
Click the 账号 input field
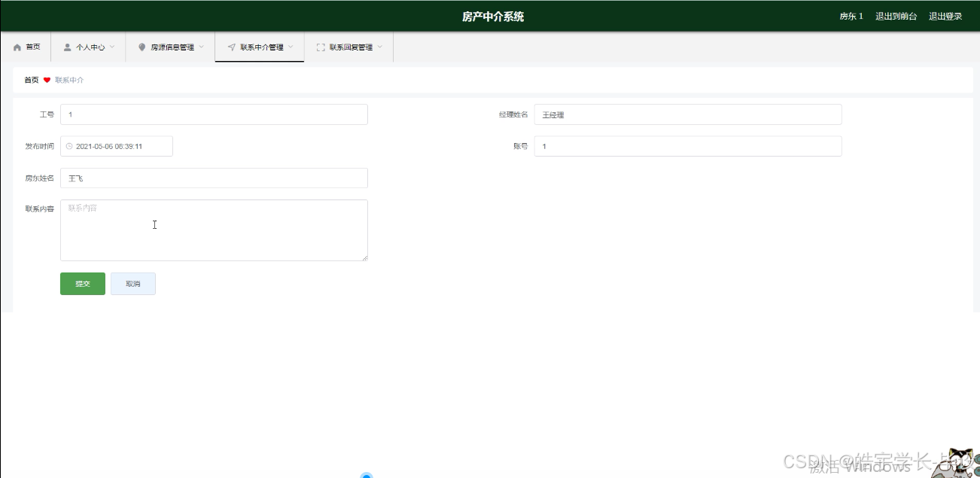pos(688,146)
